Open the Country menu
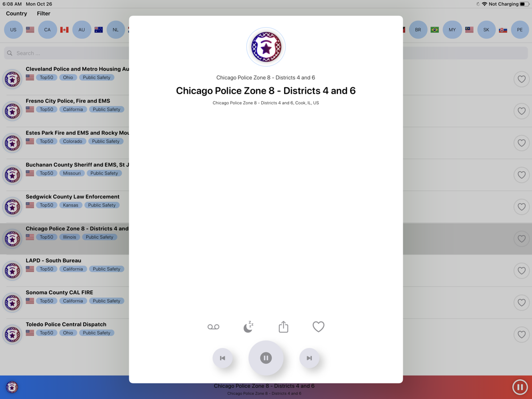The height and width of the screenshot is (399, 532). tap(16, 14)
